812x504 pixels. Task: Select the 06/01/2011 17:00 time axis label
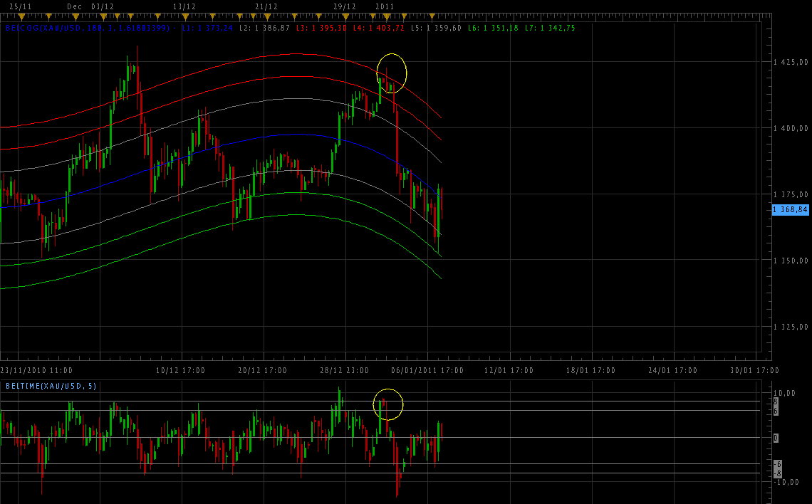(427, 370)
